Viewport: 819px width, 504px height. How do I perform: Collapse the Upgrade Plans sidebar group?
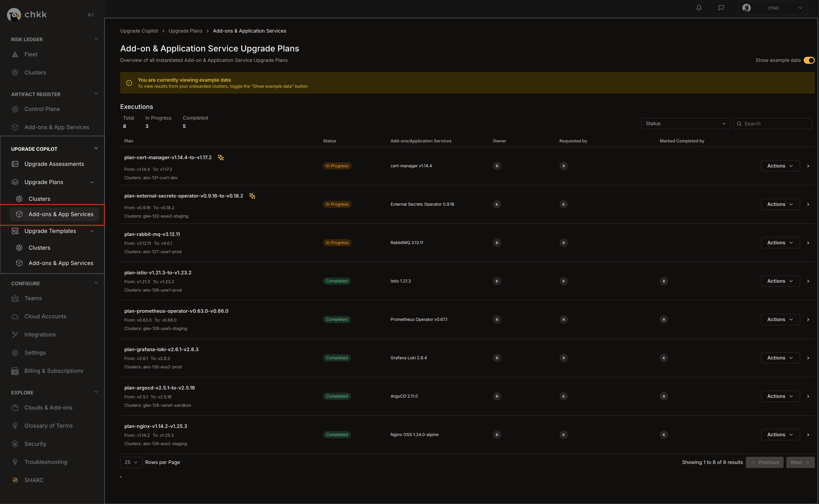click(92, 182)
